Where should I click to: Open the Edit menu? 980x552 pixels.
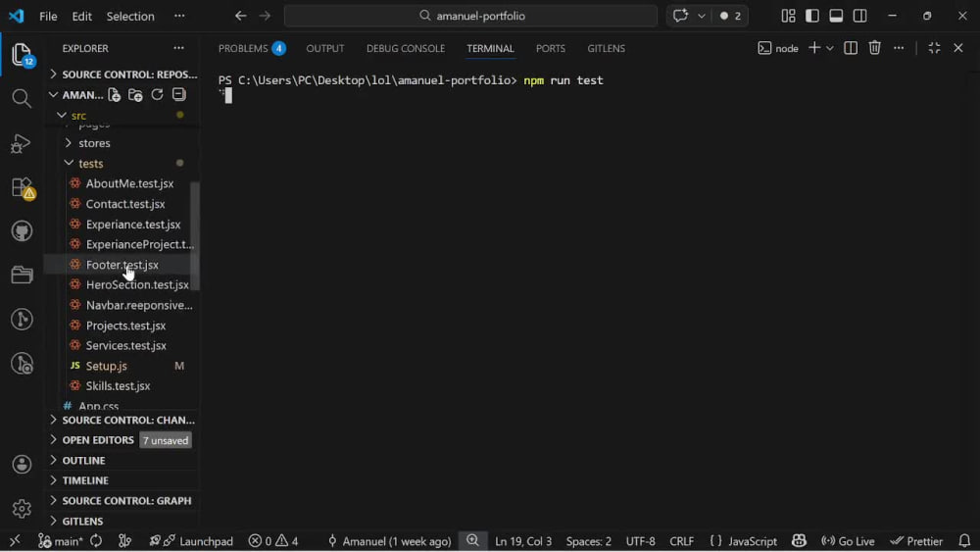pos(82,16)
